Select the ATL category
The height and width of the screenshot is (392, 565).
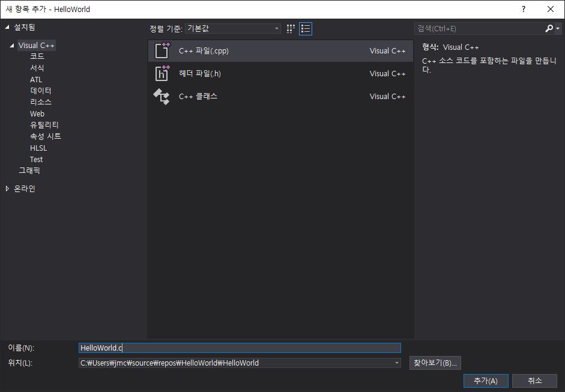[x=36, y=80]
